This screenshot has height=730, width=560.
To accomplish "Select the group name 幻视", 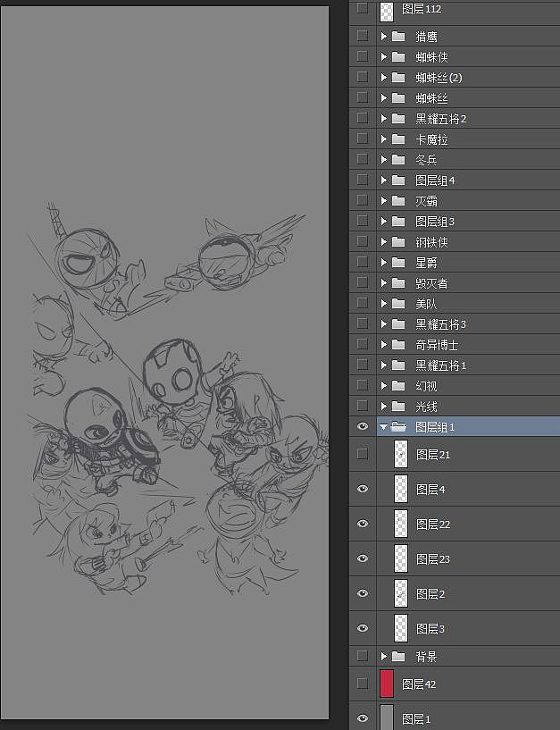I will click(x=426, y=386).
